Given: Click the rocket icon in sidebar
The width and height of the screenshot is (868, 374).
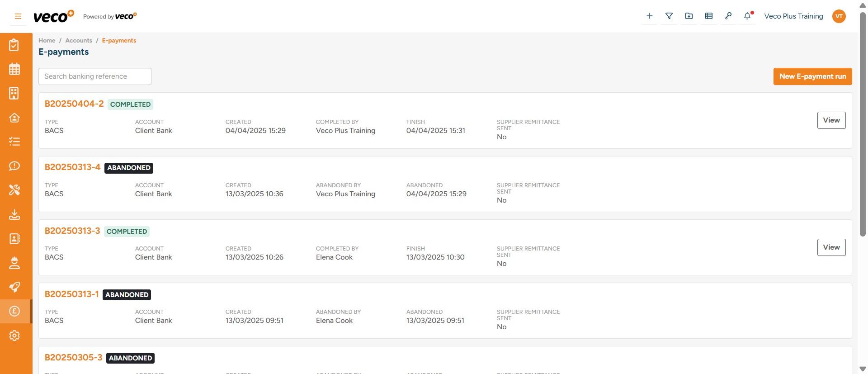Looking at the screenshot, I should (14, 287).
